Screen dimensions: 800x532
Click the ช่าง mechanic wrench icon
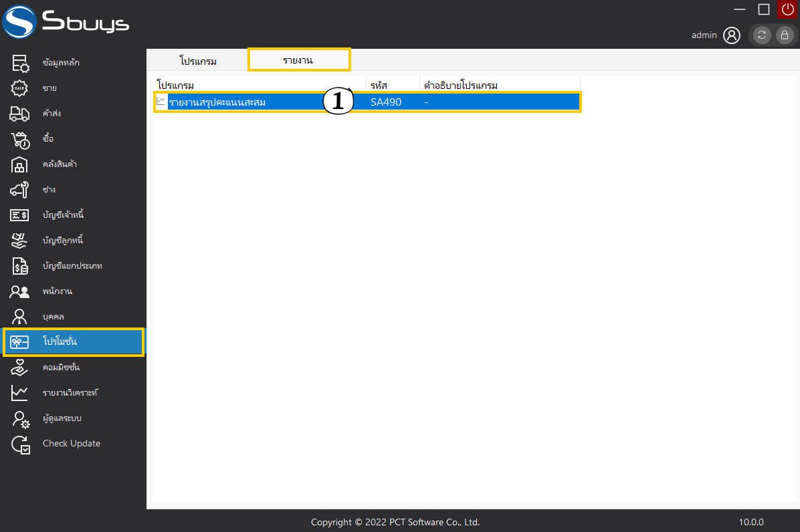tap(19, 190)
